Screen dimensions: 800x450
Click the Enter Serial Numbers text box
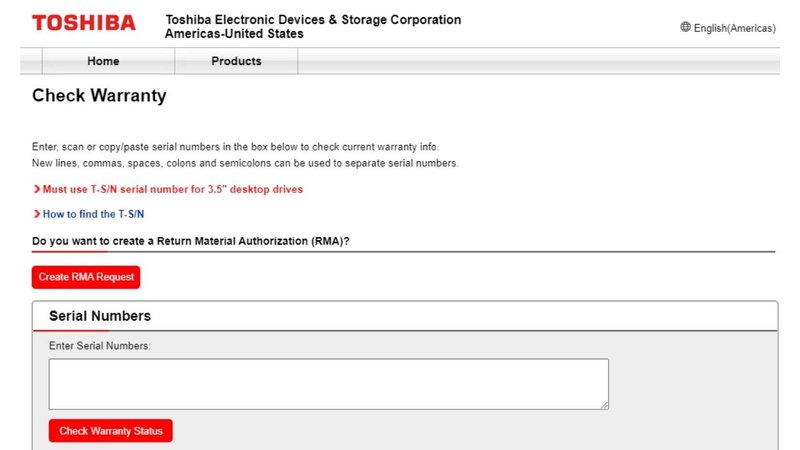[329, 384]
